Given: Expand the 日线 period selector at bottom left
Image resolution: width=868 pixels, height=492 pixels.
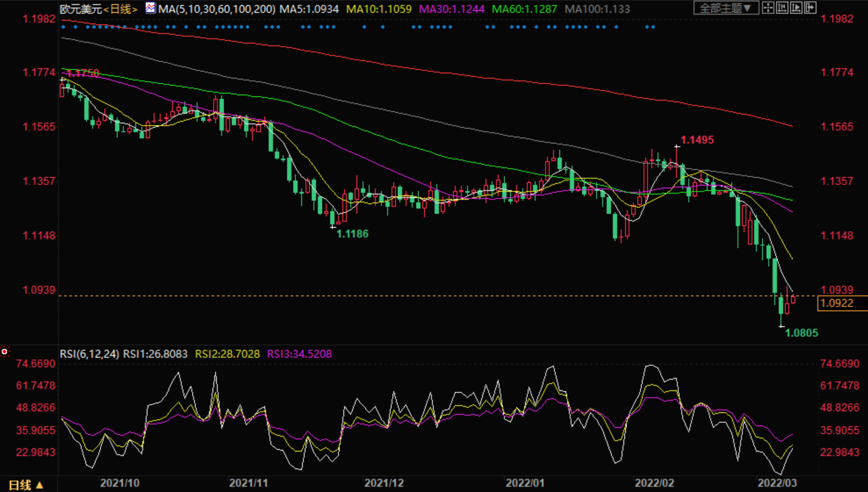Looking at the screenshot, I should [26, 485].
